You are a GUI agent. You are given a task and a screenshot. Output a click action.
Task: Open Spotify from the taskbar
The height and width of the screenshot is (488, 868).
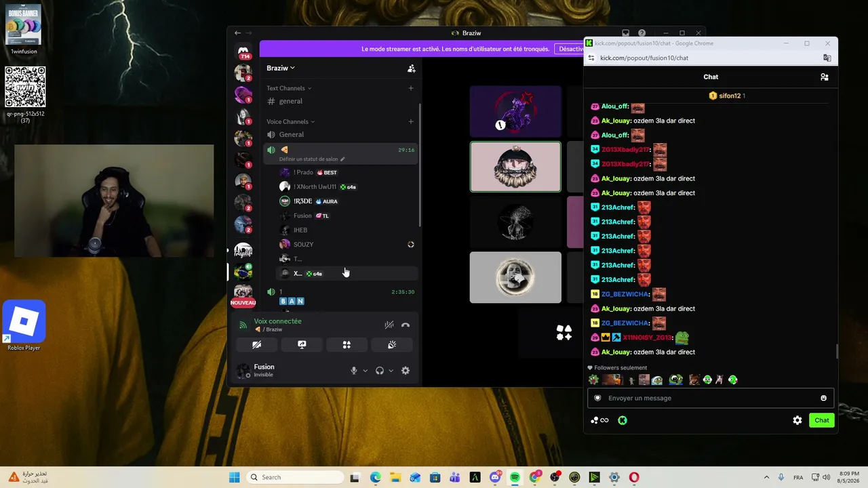[x=515, y=478]
